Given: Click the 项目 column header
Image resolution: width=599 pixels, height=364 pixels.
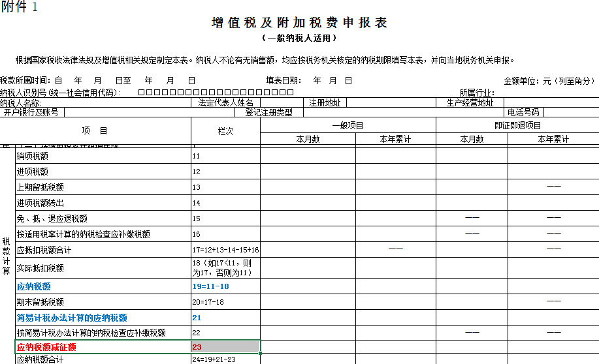Looking at the screenshot, I should tap(95, 131).
